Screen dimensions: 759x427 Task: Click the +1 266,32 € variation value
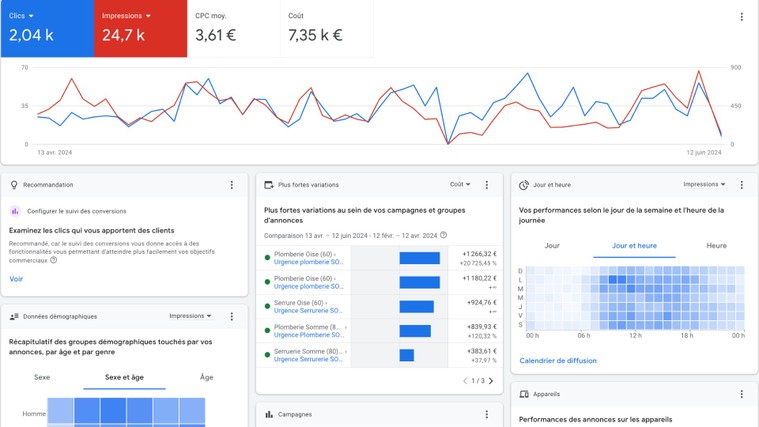click(479, 254)
